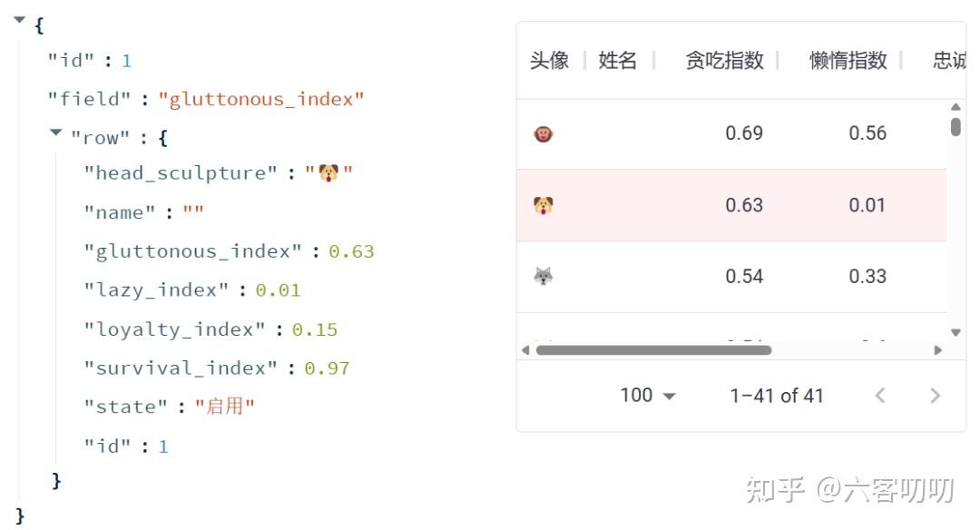Collapse the "row" JSON node
The image size is (980, 530).
pos(55,132)
